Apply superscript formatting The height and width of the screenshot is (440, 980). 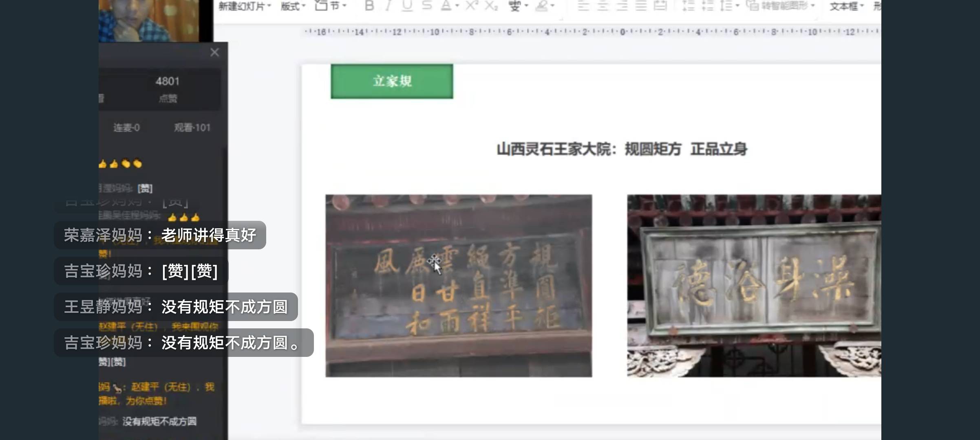471,6
